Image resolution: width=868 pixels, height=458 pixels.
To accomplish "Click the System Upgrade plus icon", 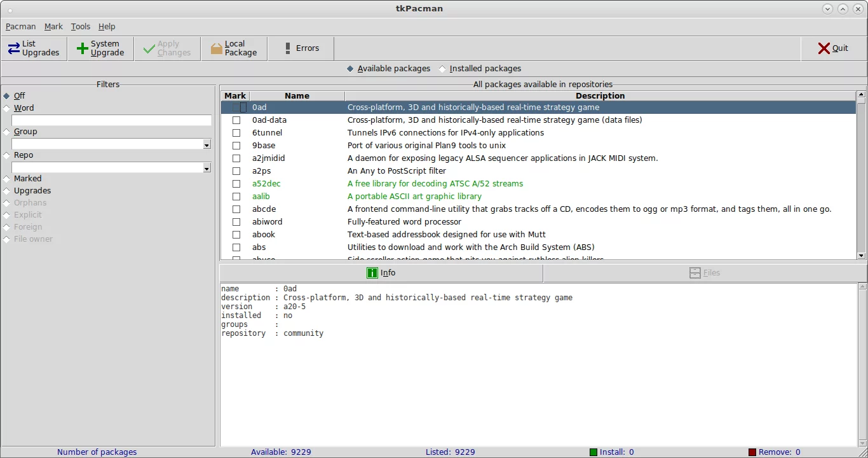I will click(82, 48).
